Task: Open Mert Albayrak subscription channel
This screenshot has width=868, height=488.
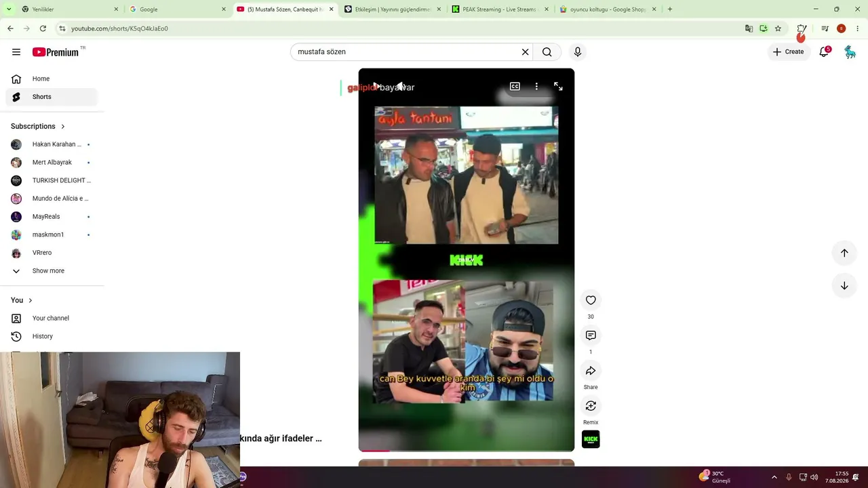Action: pos(52,163)
